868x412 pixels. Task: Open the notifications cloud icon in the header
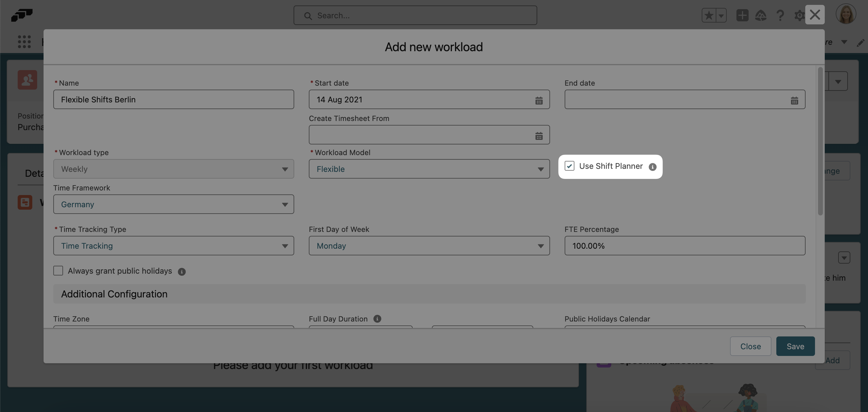[761, 15]
